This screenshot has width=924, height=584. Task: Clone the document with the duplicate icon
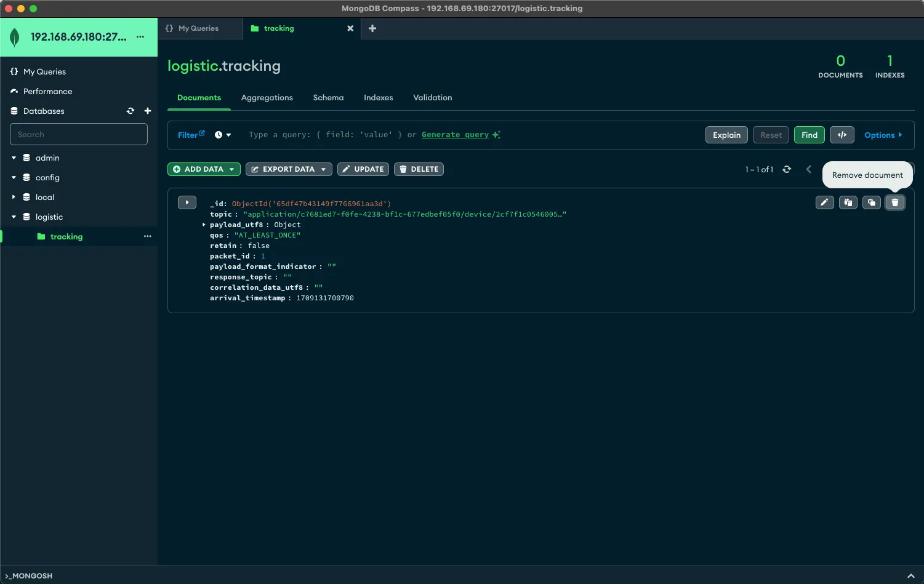[872, 202]
